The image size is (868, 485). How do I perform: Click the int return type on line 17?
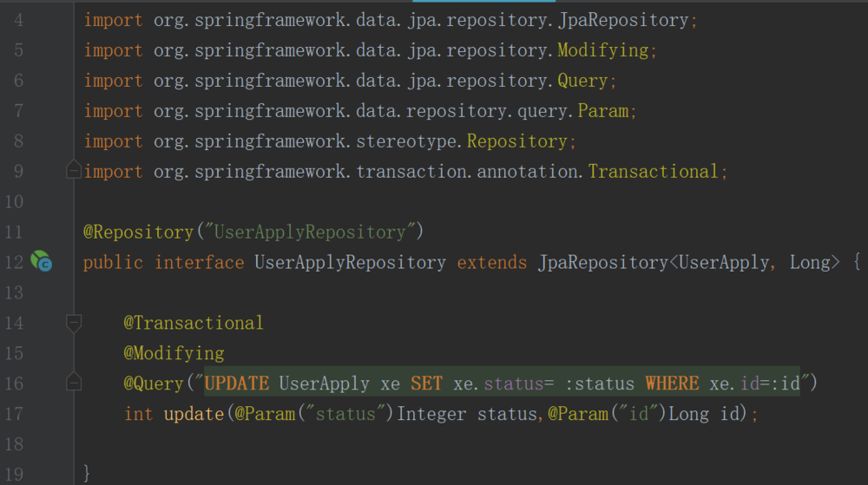[x=138, y=414]
